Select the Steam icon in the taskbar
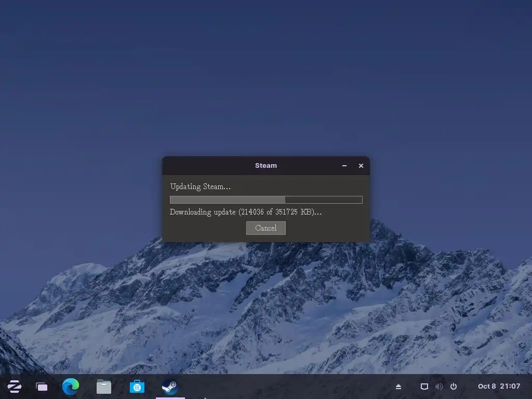 click(170, 387)
